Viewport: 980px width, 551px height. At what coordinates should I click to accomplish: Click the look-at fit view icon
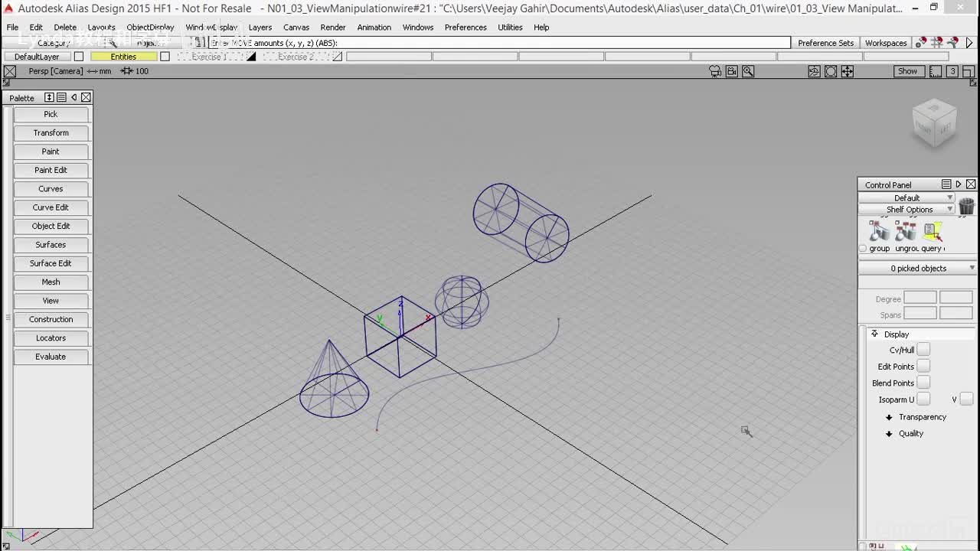(831, 71)
